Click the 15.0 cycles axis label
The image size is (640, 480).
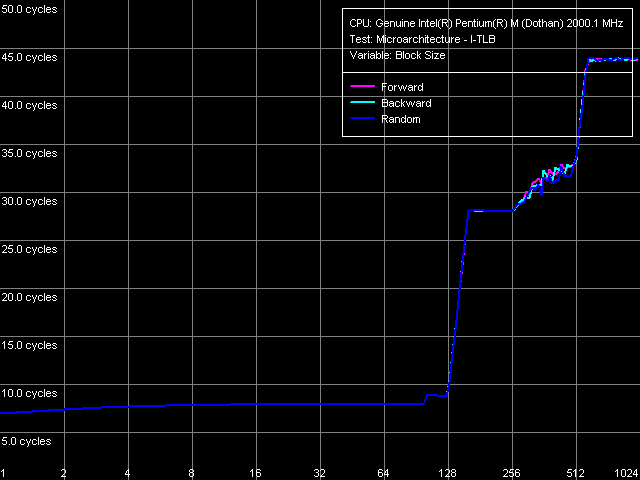tap(29, 345)
